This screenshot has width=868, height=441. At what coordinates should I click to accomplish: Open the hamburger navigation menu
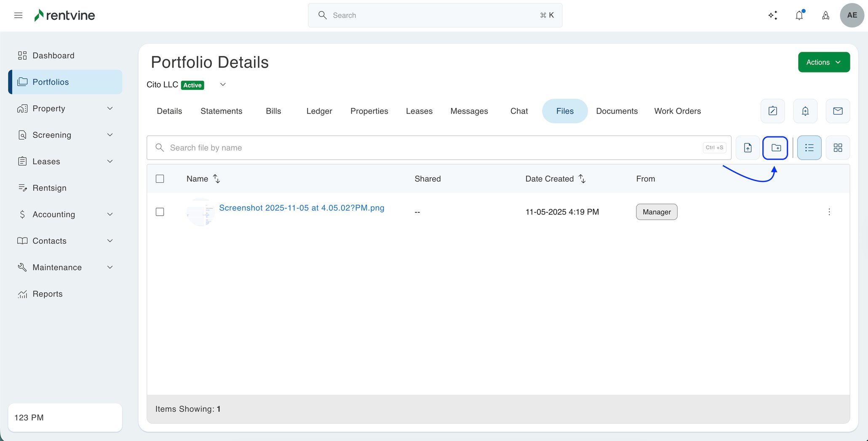pyautogui.click(x=18, y=16)
